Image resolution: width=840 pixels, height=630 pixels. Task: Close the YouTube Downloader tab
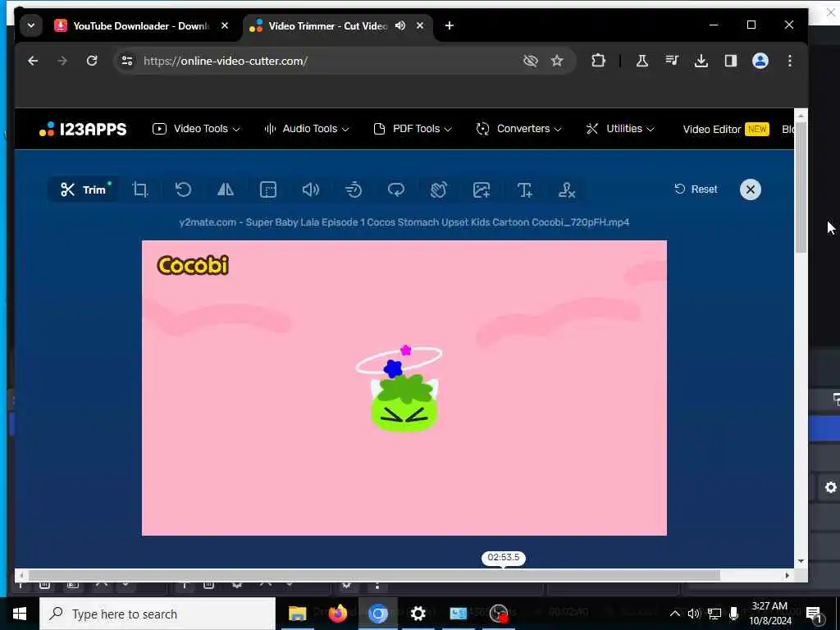tap(225, 25)
